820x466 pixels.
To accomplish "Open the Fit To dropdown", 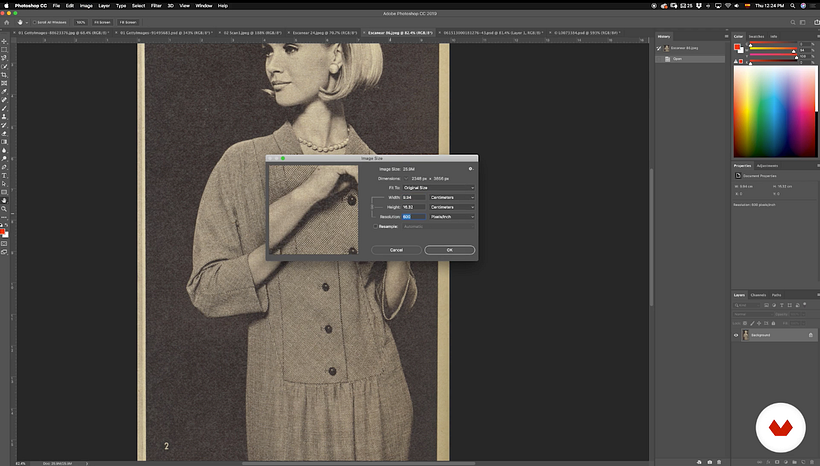I will click(438, 188).
